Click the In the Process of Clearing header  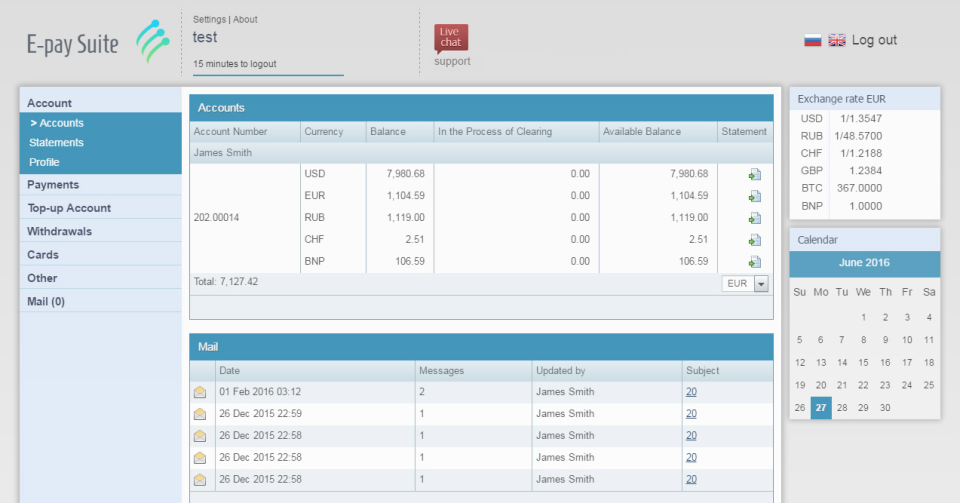495,132
